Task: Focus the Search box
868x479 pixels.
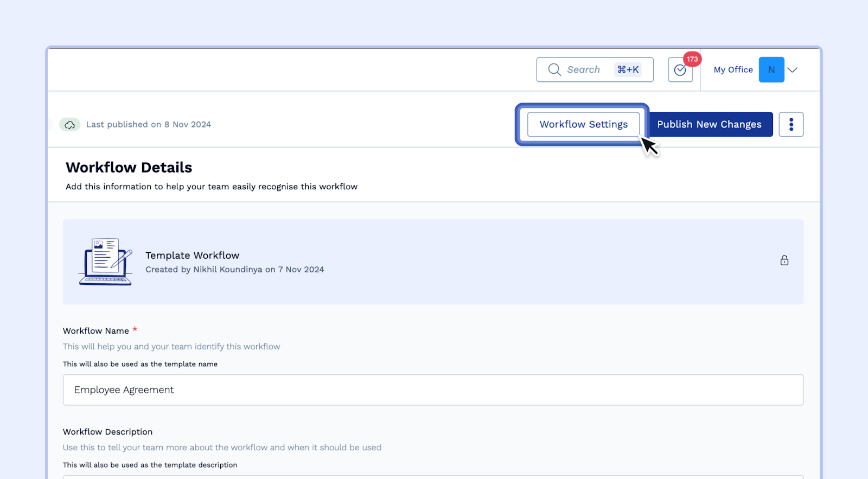Action: pyautogui.click(x=595, y=69)
